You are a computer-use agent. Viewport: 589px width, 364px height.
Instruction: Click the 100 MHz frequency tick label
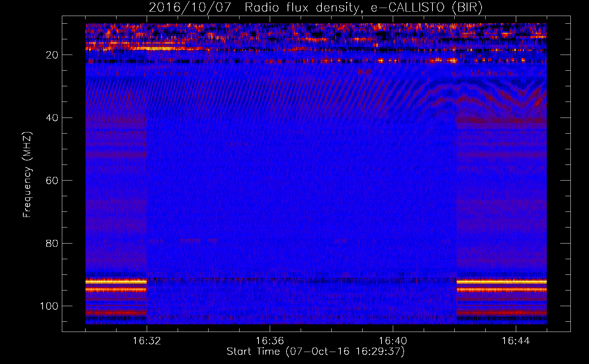coord(49,306)
